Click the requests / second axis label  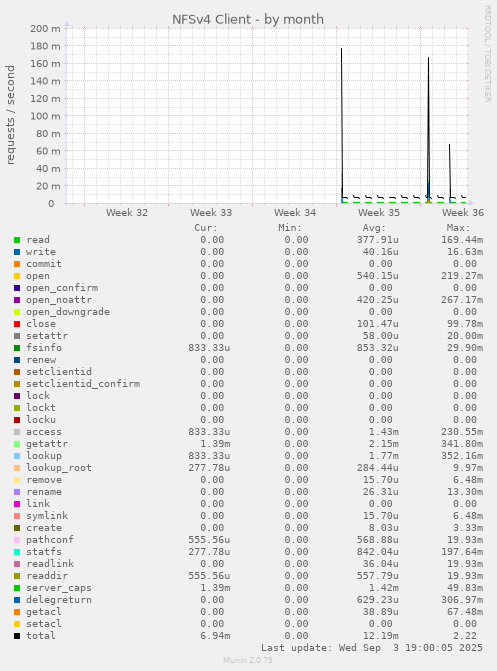(10, 115)
